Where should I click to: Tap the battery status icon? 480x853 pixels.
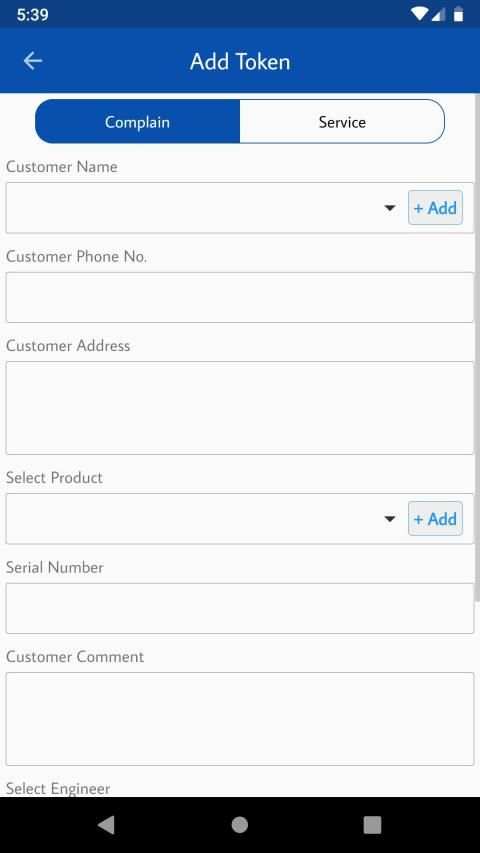tap(459, 14)
